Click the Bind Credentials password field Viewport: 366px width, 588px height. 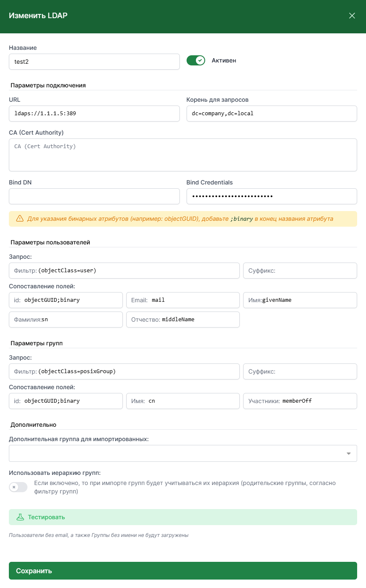point(271,196)
